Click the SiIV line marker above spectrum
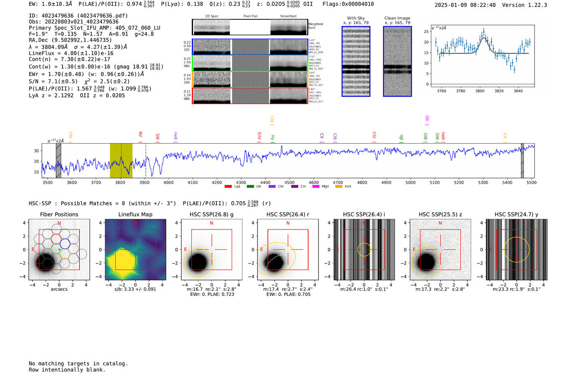Screen dimensions: 576x392 (x=259, y=137)
